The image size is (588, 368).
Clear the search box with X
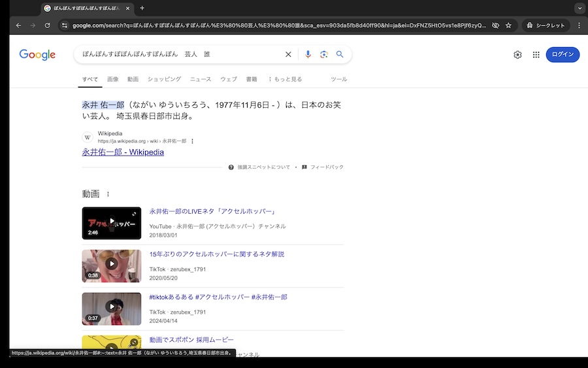(x=288, y=54)
